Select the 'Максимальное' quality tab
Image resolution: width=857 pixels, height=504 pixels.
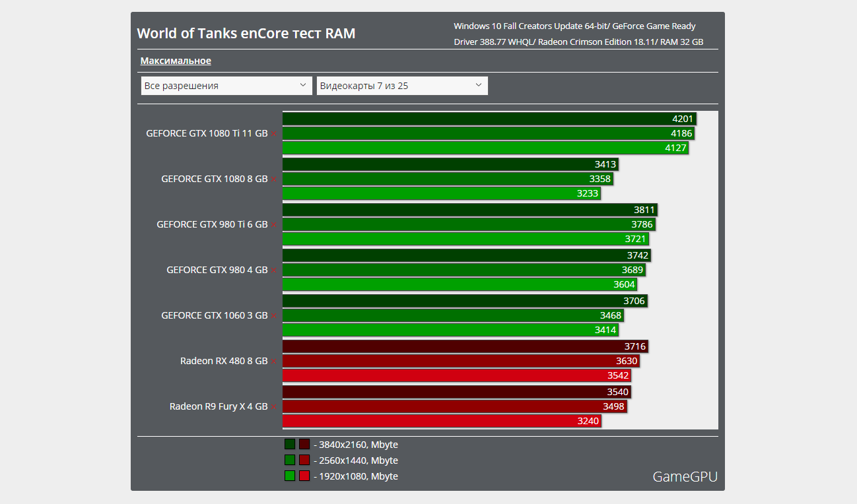[176, 61]
